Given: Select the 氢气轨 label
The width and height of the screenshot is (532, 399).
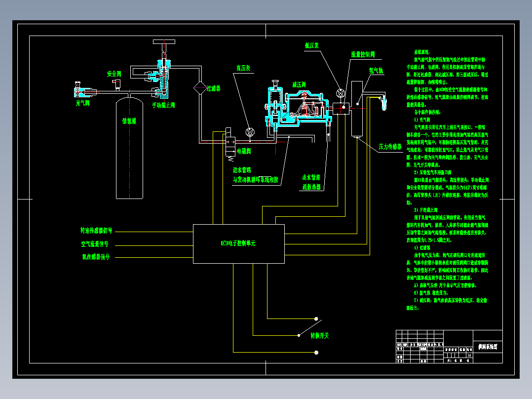Looking at the screenshot, I should [376, 71].
